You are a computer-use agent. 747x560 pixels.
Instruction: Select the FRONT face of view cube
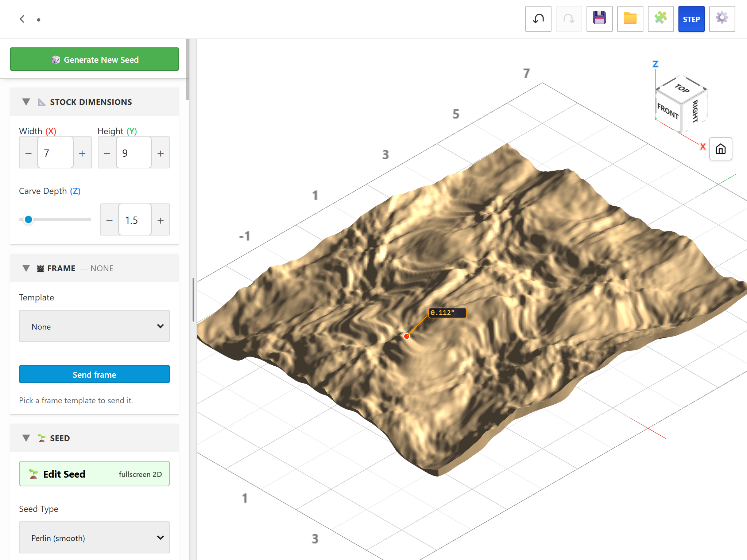click(x=668, y=111)
